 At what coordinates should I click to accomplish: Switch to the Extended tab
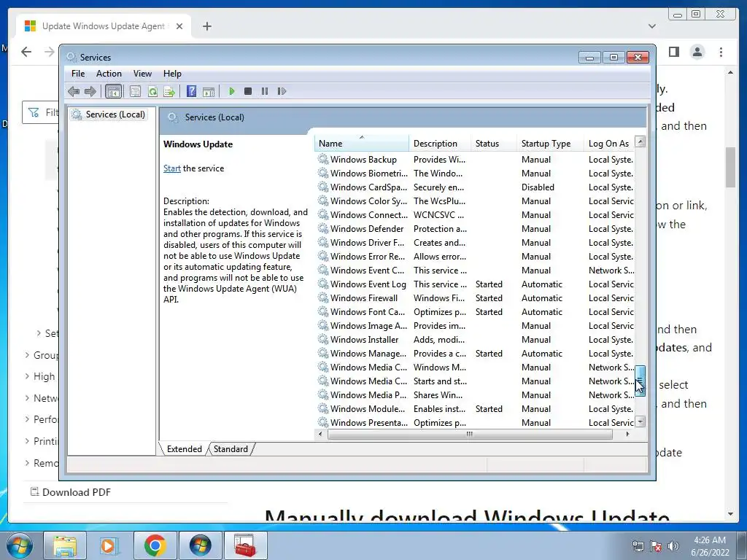coord(185,449)
